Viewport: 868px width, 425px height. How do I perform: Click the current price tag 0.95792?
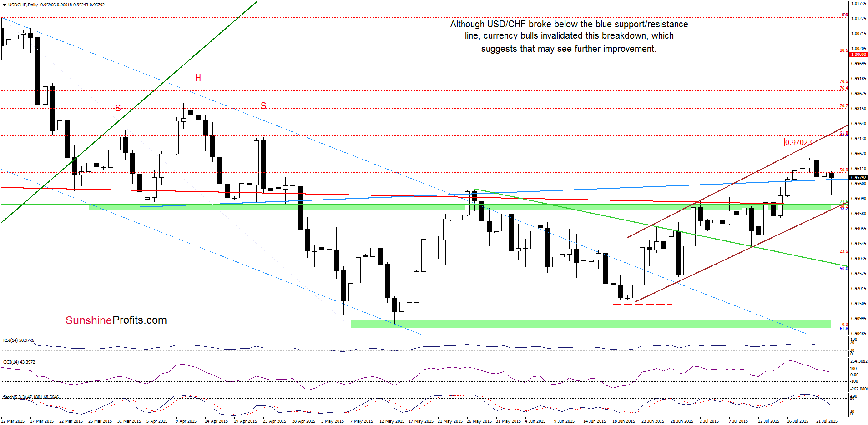point(858,178)
